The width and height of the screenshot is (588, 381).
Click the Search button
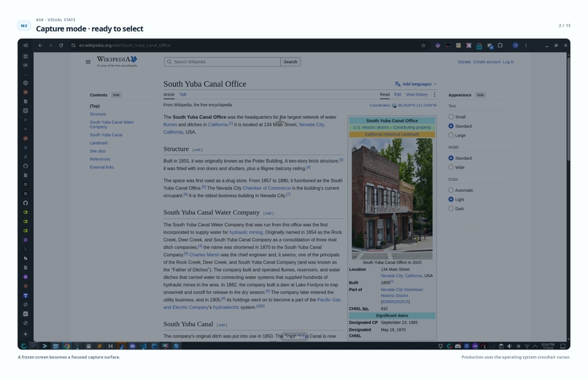290,62
